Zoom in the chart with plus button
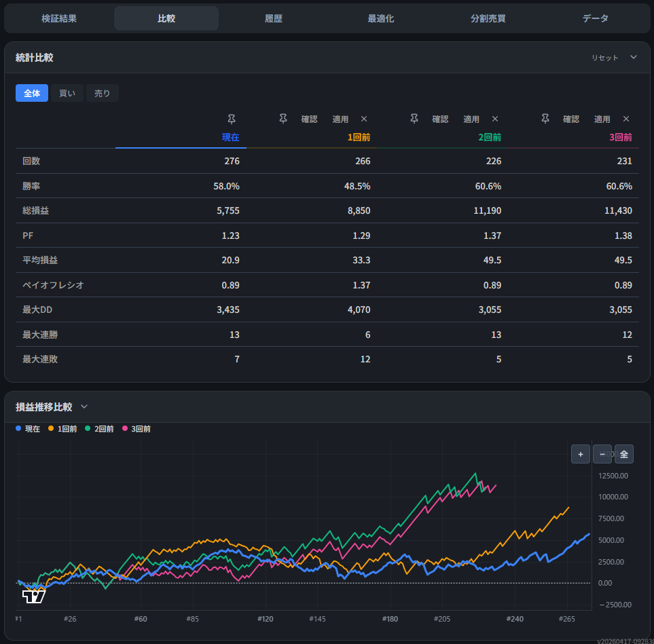Image resolution: width=654 pixels, height=644 pixels. pos(581,454)
